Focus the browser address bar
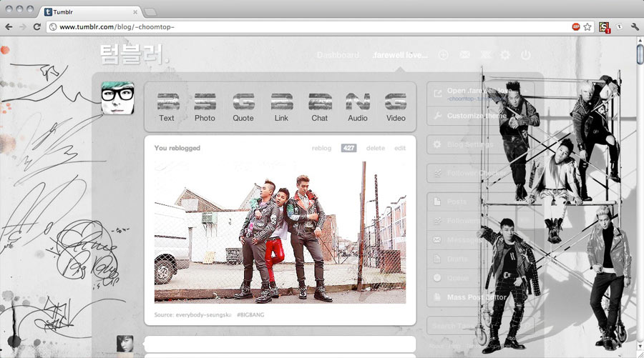Image resolution: width=644 pixels, height=358 pixels. pos(308,27)
